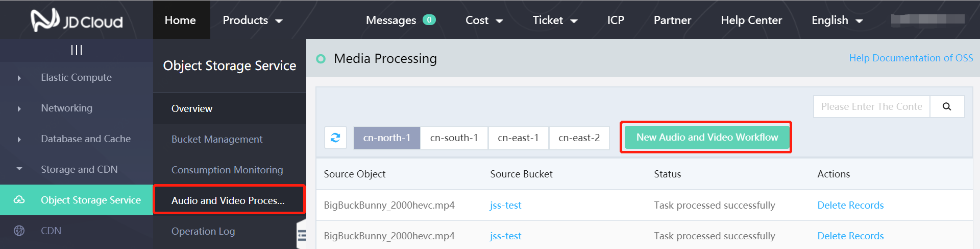
Task: Open jss-test bucket in first row
Action: 505,205
